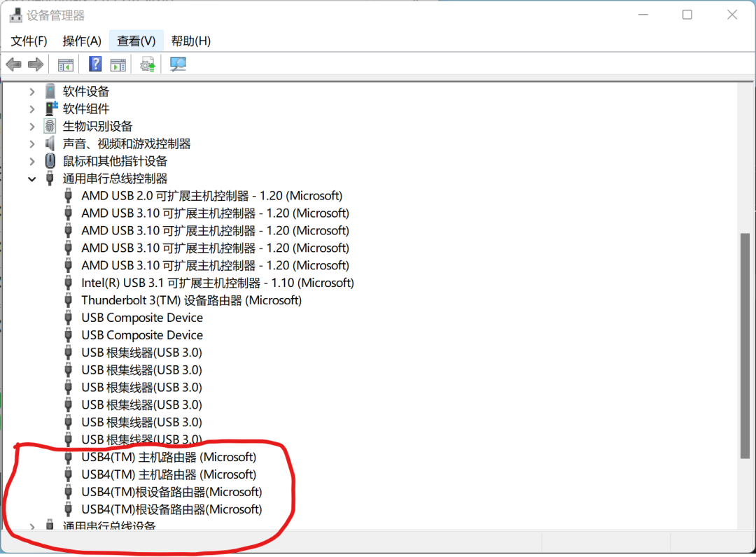Expand the 鼠标和其他指针设备 category
756x557 pixels.
(31, 161)
